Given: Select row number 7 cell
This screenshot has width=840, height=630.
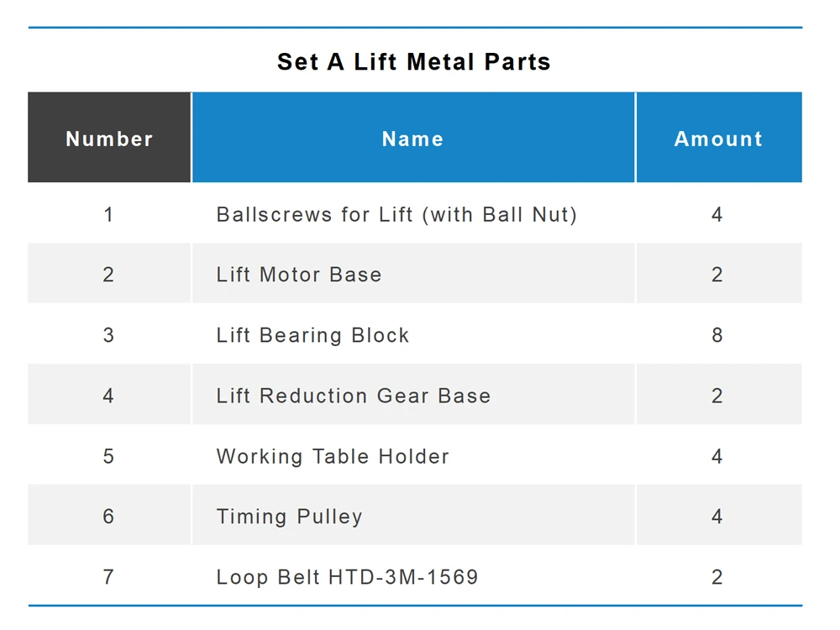Looking at the screenshot, I should coord(108,577).
